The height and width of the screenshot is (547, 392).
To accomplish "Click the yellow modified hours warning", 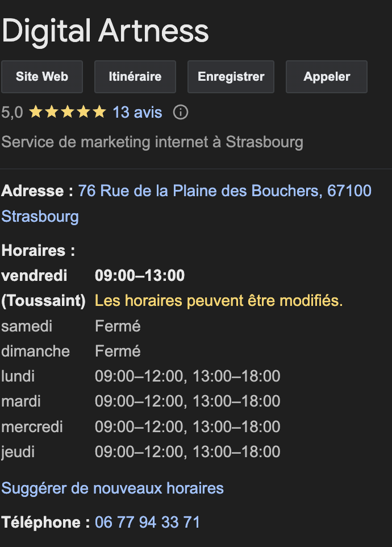I will pyautogui.click(x=219, y=301).
